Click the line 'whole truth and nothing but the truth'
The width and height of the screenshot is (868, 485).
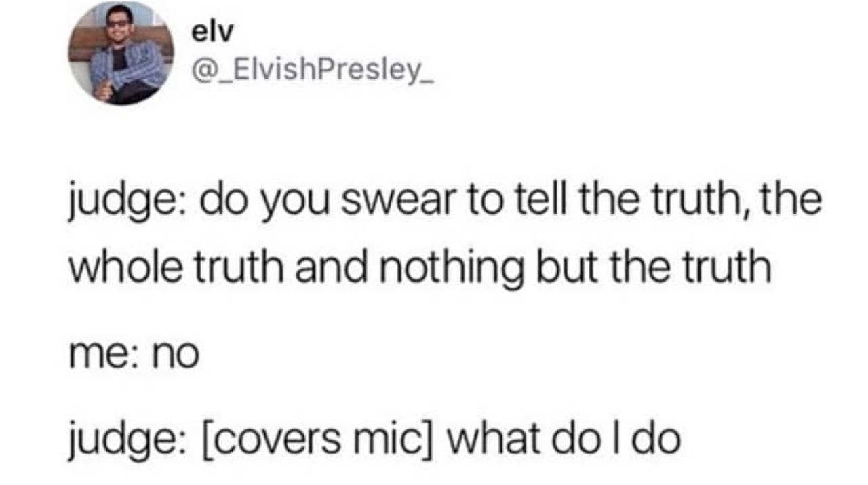(420, 267)
